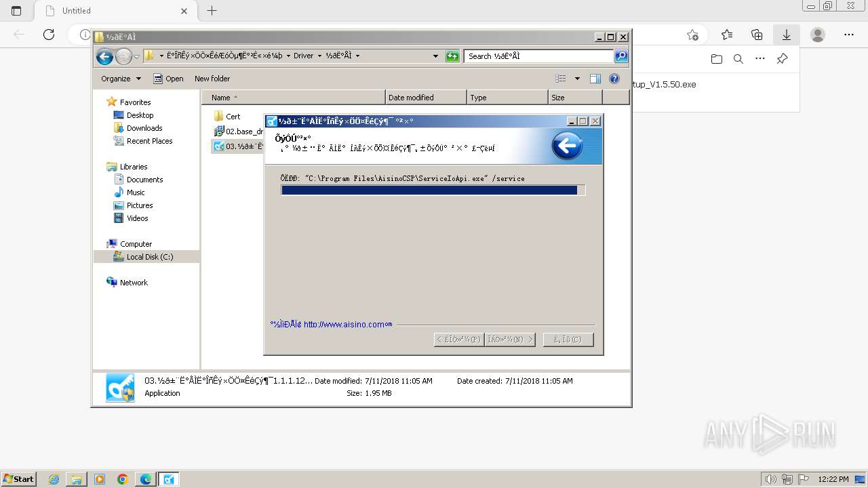The height and width of the screenshot is (488, 868).
Task: Open the Windows Start button
Action: tap(18, 479)
